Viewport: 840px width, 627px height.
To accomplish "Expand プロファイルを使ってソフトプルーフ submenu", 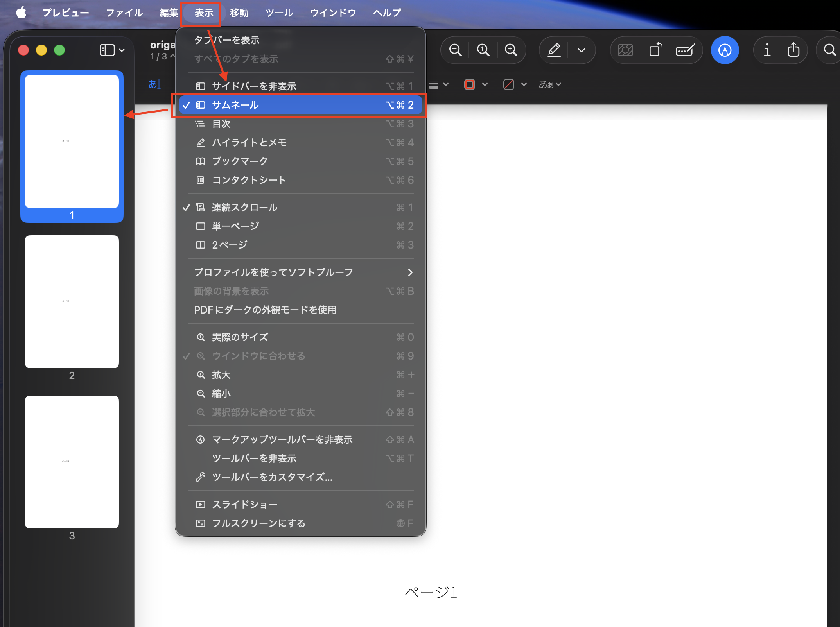I will coord(300,272).
